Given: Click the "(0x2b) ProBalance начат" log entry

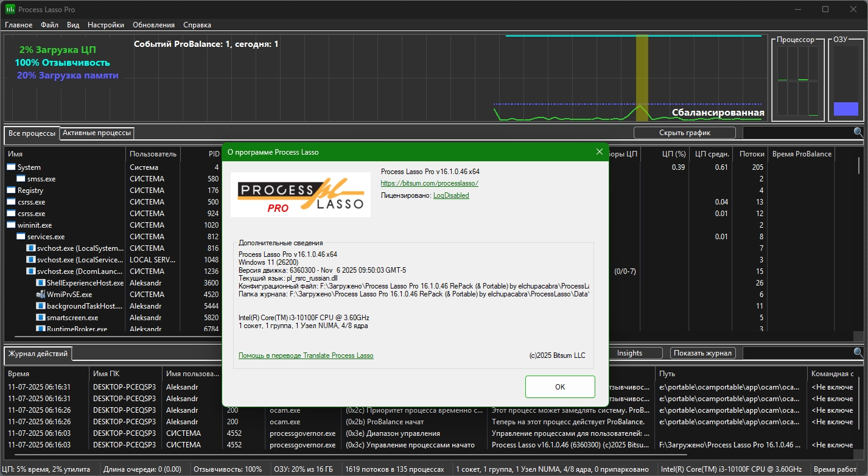Looking at the screenshot, I should point(385,422).
